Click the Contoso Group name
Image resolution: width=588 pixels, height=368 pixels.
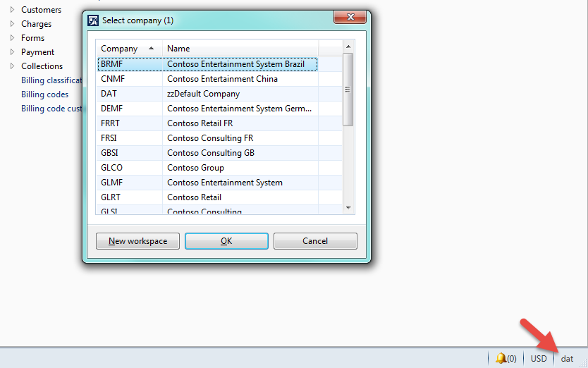click(195, 168)
